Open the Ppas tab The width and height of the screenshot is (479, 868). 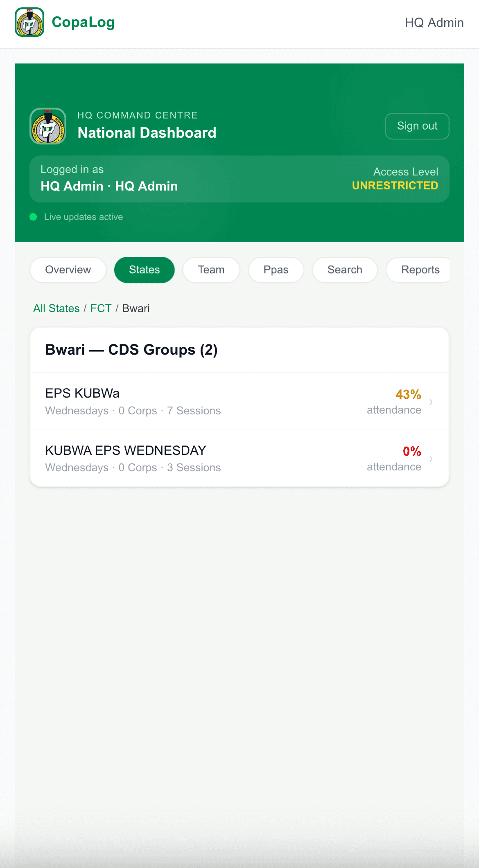[x=276, y=270]
